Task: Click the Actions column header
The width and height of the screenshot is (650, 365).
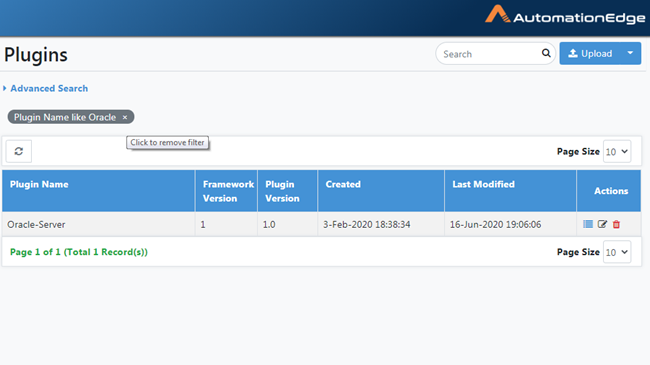Action: [609, 191]
